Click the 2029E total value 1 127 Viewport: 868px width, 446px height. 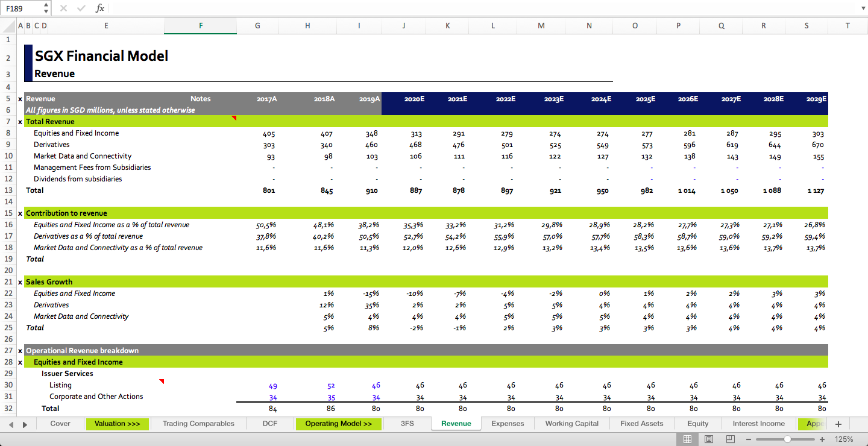(x=815, y=190)
